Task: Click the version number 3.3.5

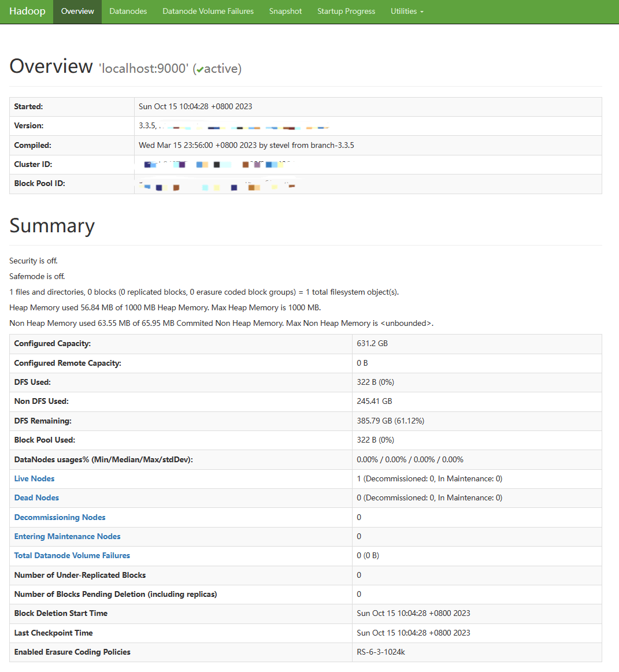Action: [147, 125]
